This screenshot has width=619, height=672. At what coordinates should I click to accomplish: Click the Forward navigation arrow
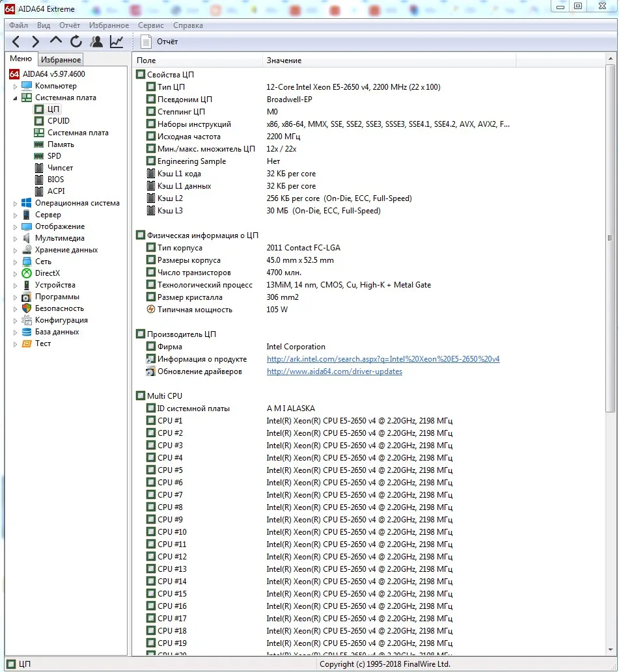tap(36, 42)
